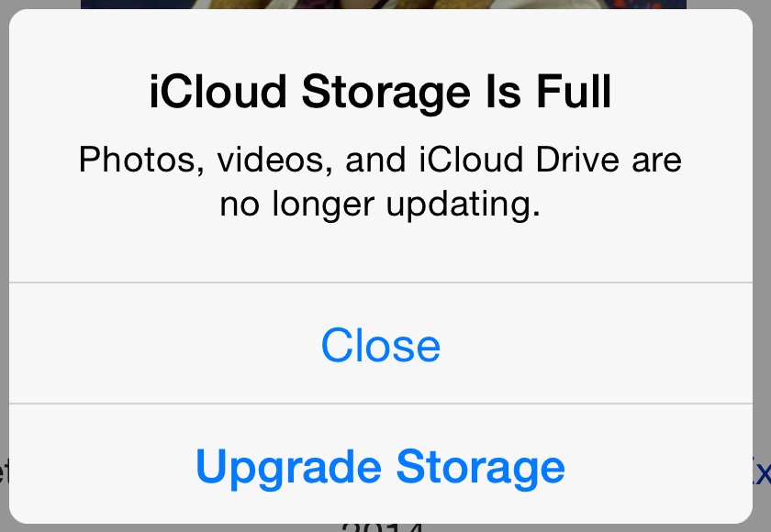Viewport: 771px width, 532px height.
Task: Open the cut-off blue link at the right edge
Action: pyautogui.click(x=761, y=472)
